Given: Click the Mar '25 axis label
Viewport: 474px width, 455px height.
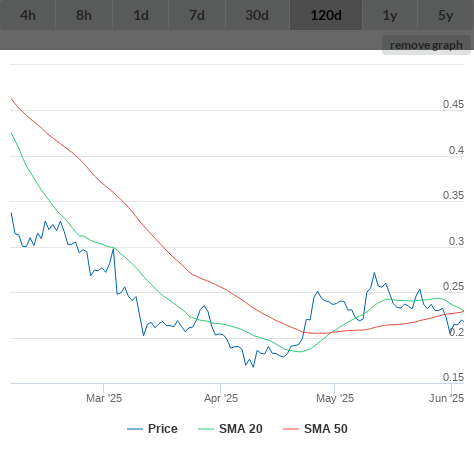Looking at the screenshot, I should [104, 398].
